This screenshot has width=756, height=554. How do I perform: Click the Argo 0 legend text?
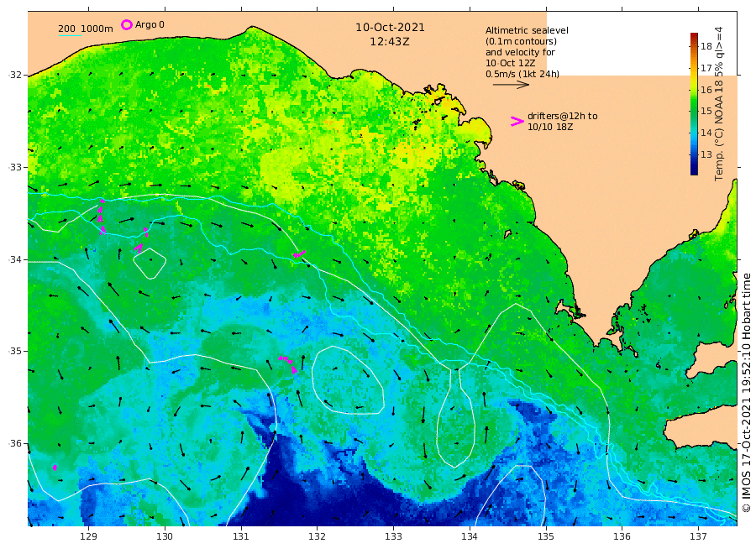click(150, 24)
